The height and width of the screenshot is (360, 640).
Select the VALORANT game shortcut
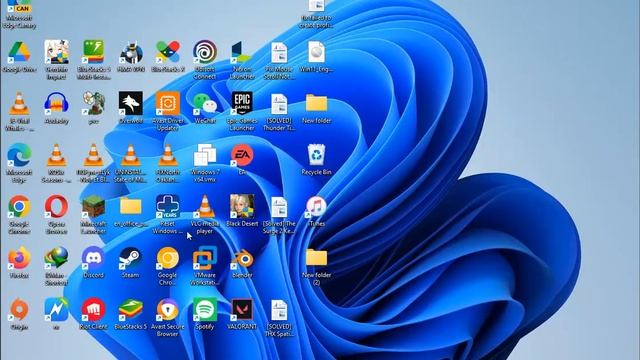(242, 309)
